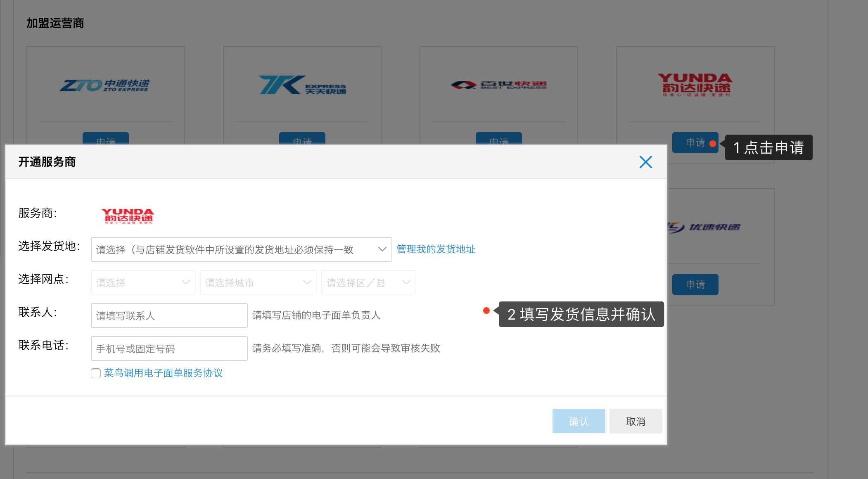Click 申请 under the 中通快递 card

[x=106, y=139]
